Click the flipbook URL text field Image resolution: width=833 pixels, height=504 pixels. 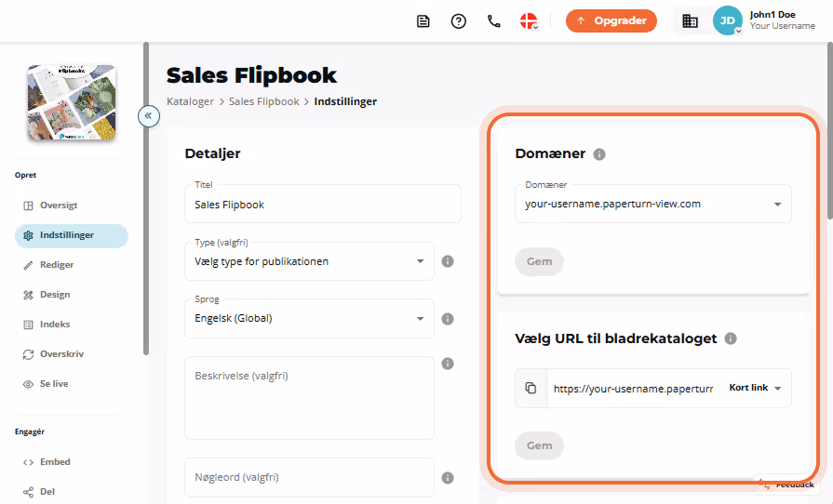coord(633,389)
